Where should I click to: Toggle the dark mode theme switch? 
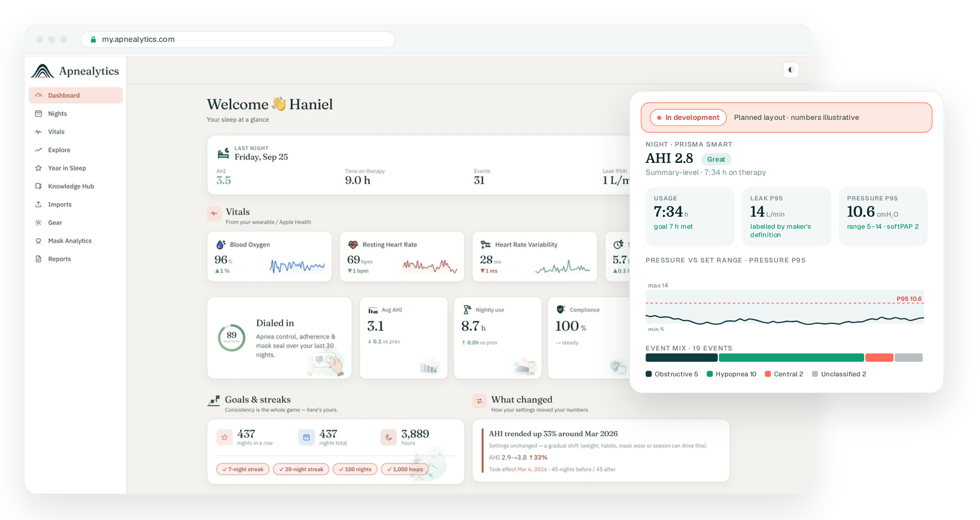[791, 70]
